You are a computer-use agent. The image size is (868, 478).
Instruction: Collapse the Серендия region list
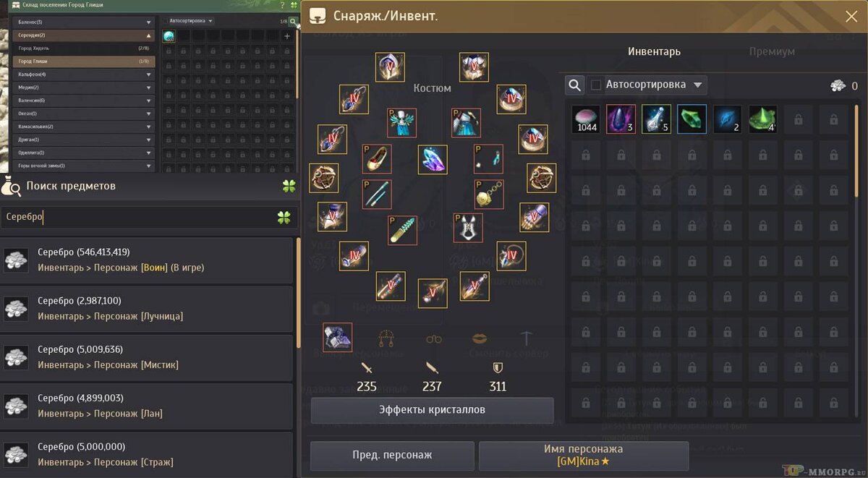click(x=149, y=35)
